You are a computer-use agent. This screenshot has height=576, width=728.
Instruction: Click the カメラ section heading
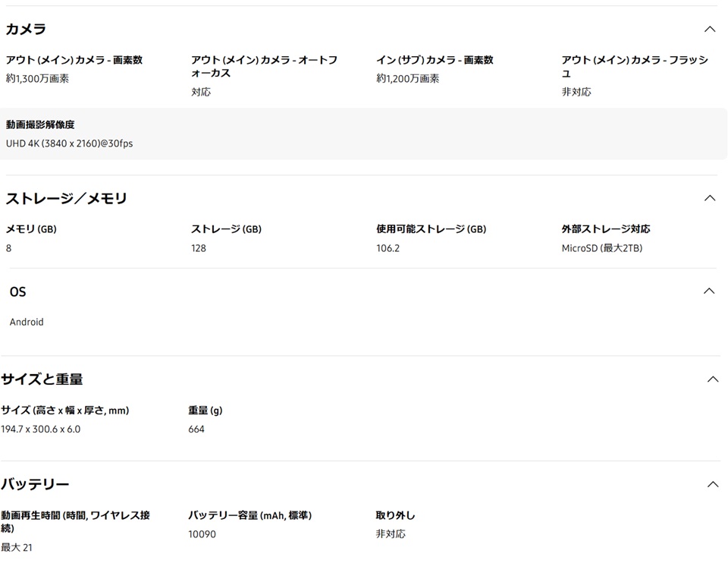tap(26, 30)
